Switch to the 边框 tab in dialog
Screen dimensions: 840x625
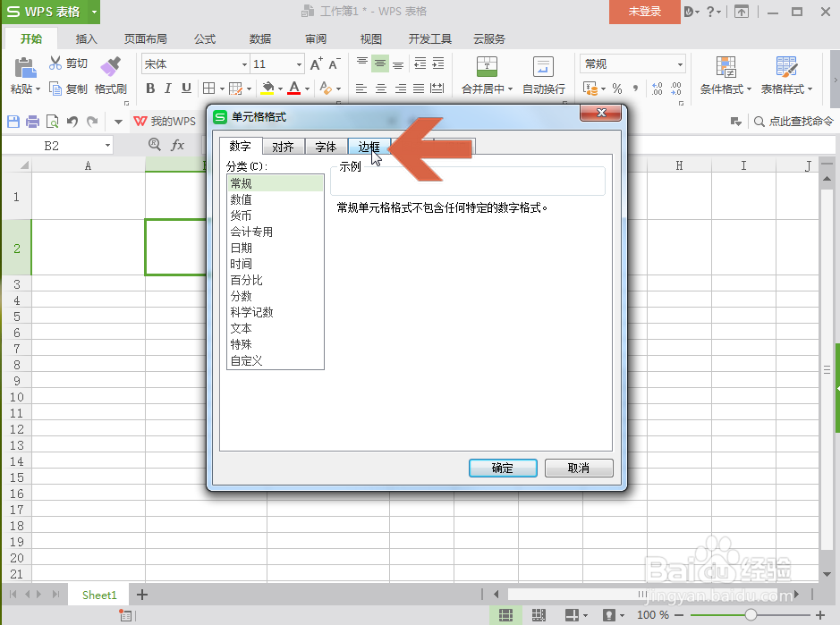coord(369,146)
